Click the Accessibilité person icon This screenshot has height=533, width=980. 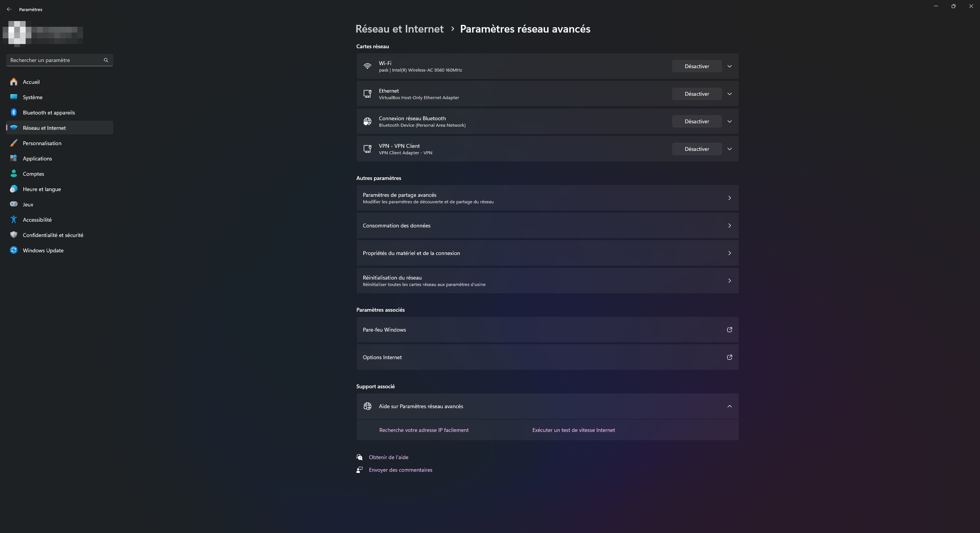tap(14, 219)
